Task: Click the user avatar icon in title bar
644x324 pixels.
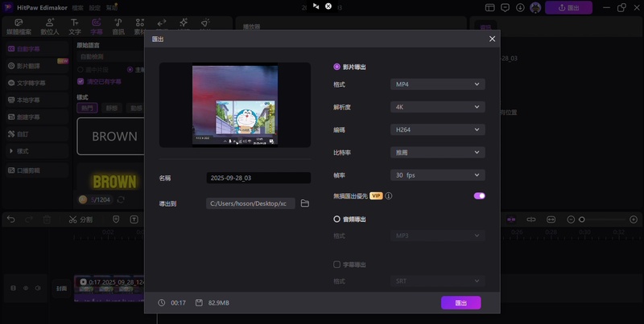Action: pyautogui.click(x=535, y=7)
